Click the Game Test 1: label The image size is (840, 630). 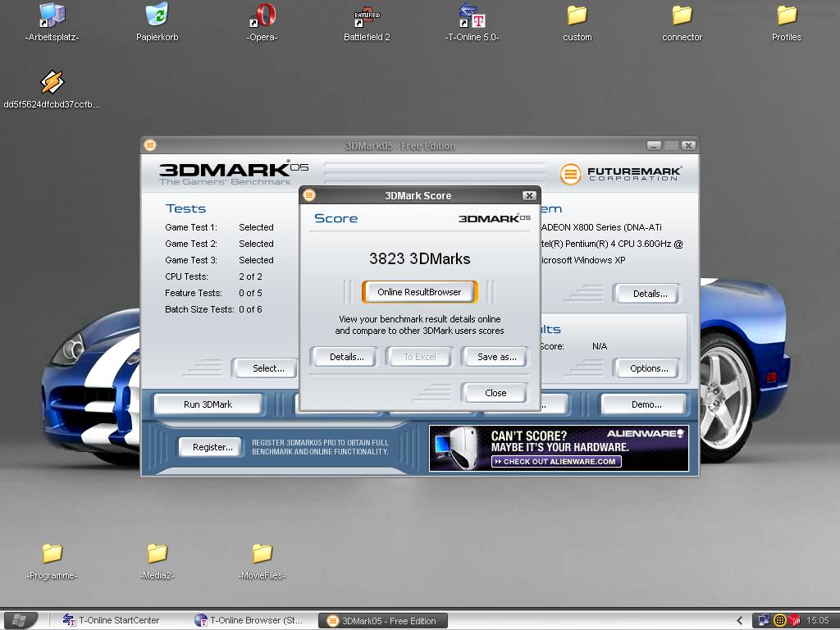[190, 227]
